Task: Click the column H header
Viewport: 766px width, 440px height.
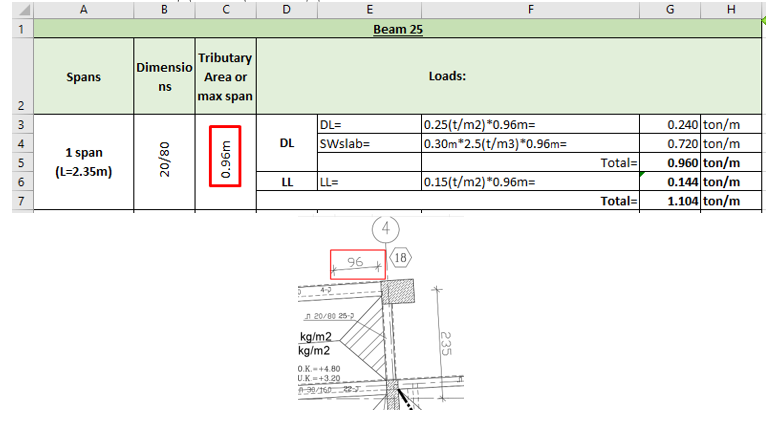Action: [732, 10]
